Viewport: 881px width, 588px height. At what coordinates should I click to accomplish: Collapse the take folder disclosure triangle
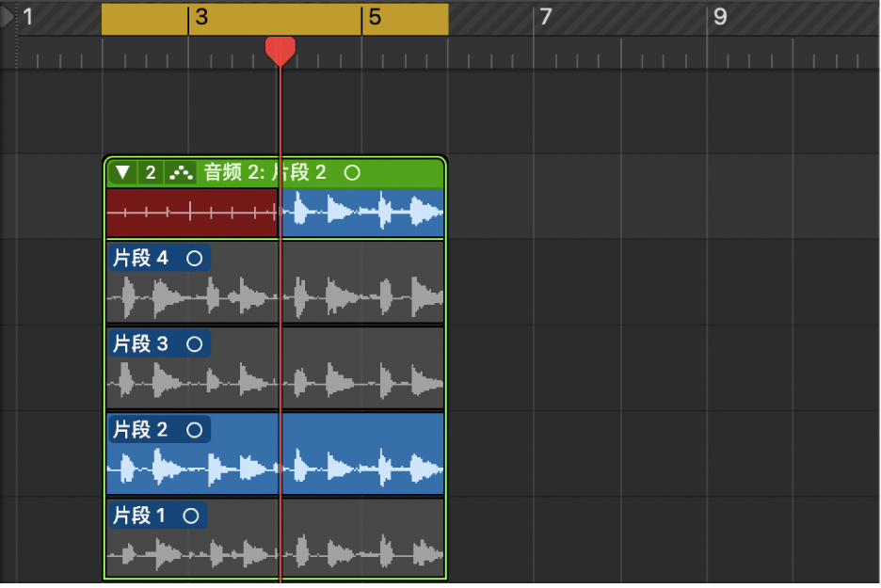coord(122,172)
